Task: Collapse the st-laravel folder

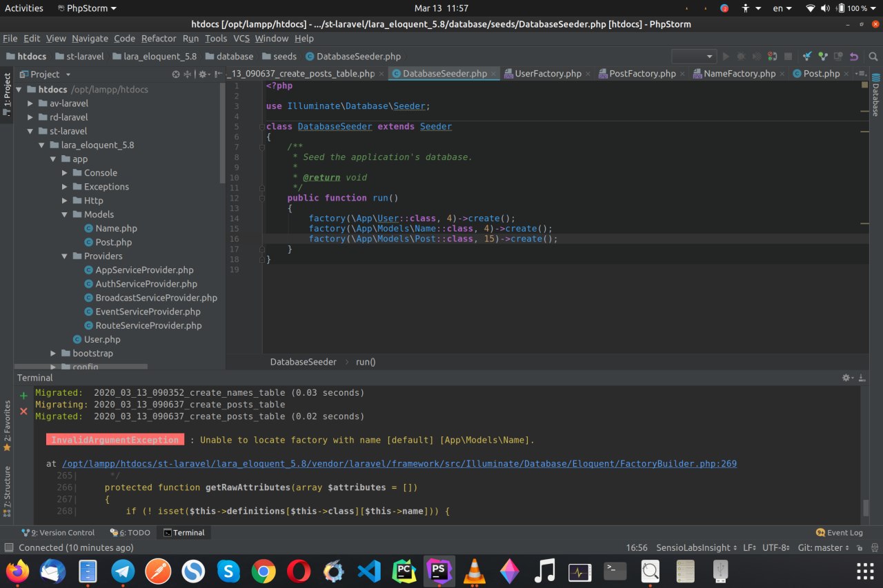Action: (30, 131)
